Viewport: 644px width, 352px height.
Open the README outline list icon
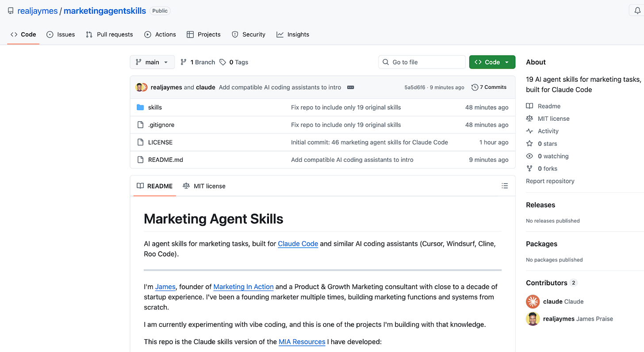click(x=505, y=186)
